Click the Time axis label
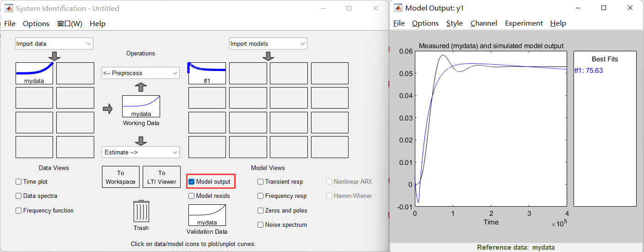This screenshot has width=644, height=252. point(491,222)
